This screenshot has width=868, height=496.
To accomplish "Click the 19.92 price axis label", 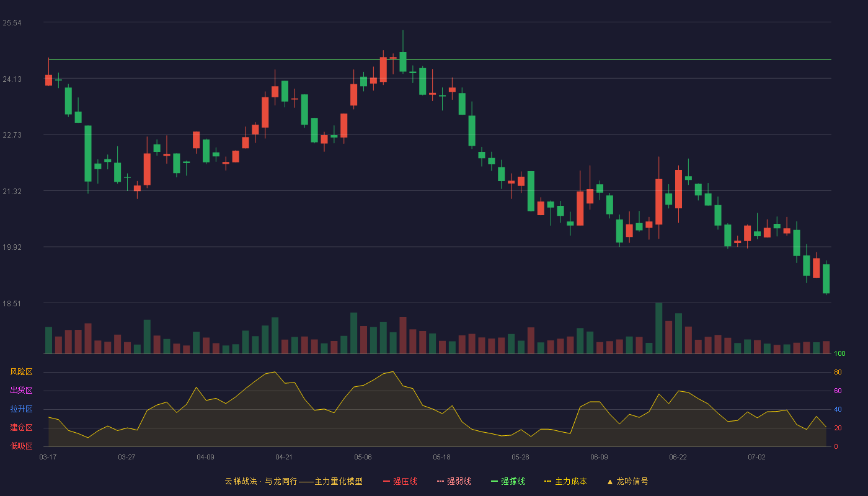I will tap(12, 247).
